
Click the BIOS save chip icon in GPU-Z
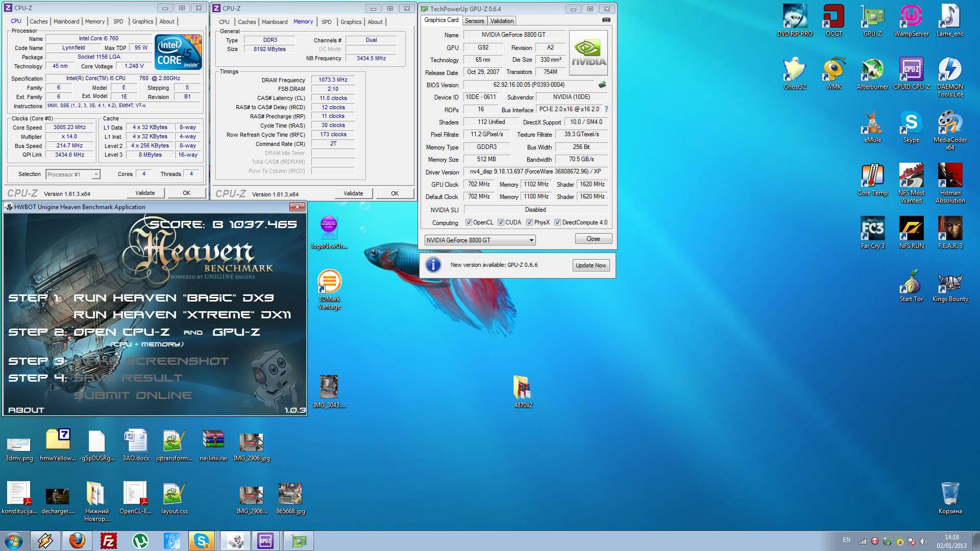pyautogui.click(x=602, y=85)
